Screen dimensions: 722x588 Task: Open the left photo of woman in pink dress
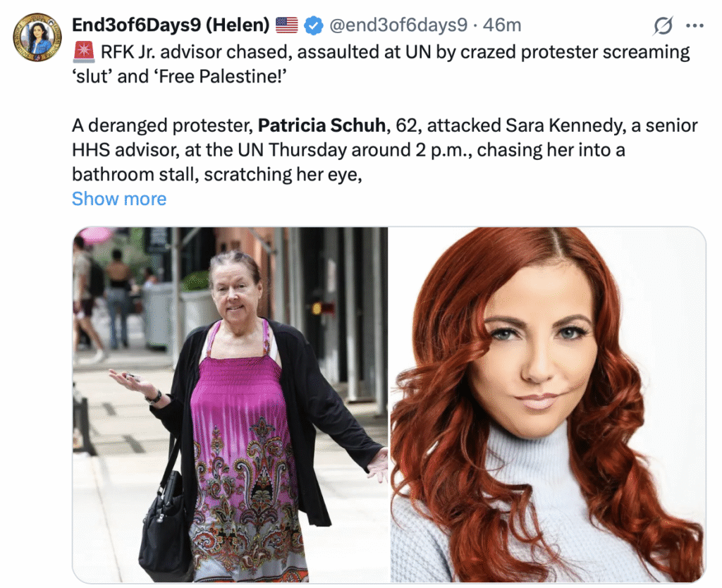pos(231,405)
